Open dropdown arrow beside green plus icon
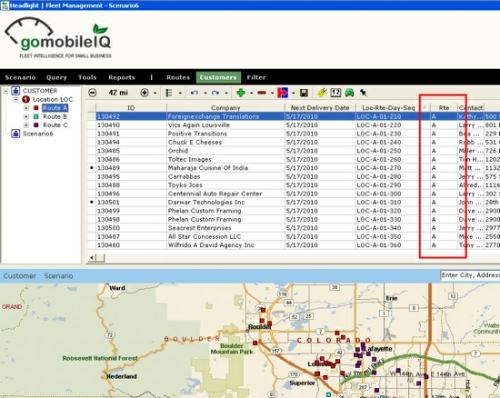The height and width of the screenshot is (398, 500). tap(251, 93)
